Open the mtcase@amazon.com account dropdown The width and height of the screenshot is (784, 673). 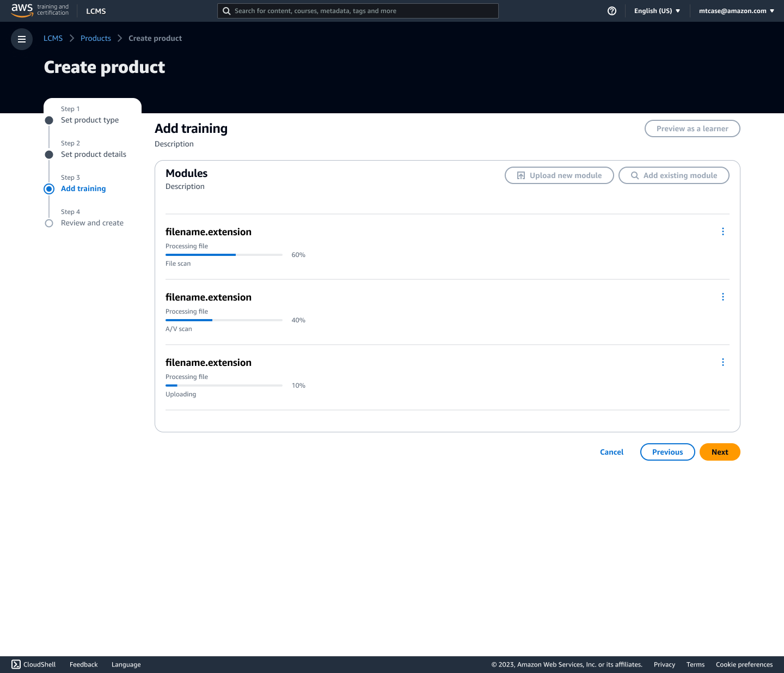tap(737, 11)
